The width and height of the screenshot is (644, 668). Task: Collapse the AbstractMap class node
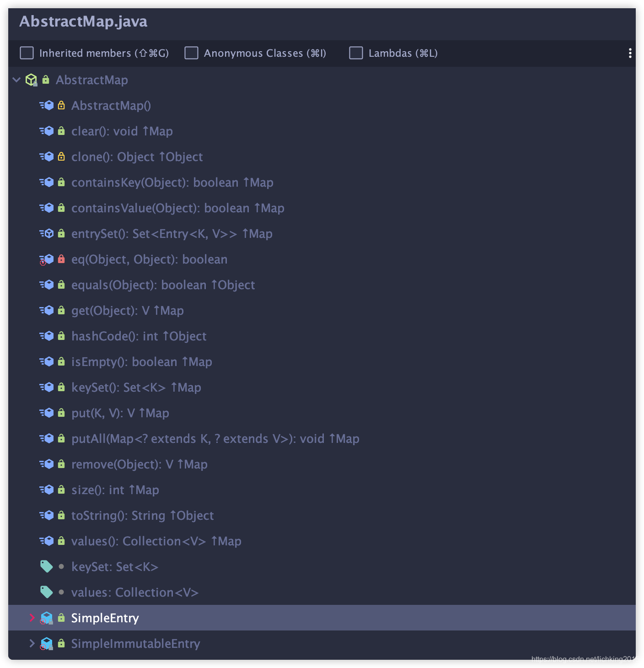coord(17,80)
